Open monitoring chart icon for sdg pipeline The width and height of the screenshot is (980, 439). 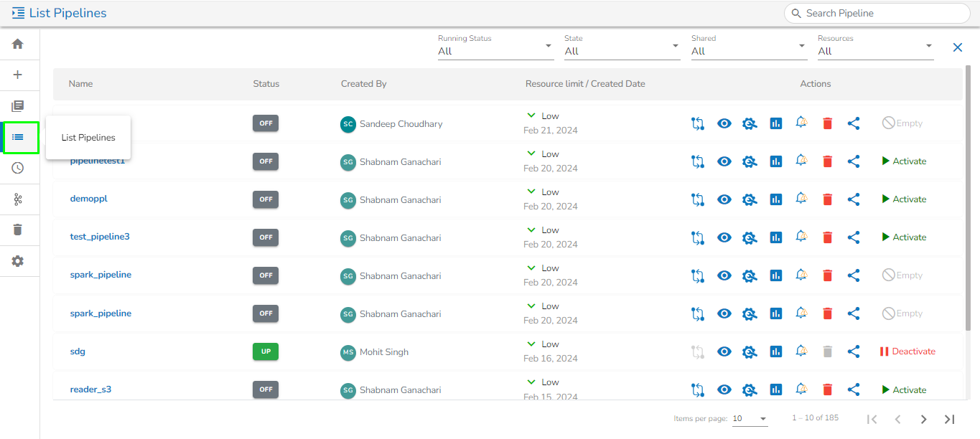(x=775, y=351)
